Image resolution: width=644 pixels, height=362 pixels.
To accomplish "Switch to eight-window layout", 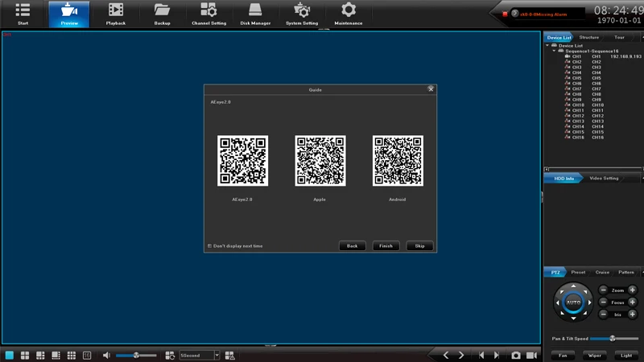I will coord(56,355).
